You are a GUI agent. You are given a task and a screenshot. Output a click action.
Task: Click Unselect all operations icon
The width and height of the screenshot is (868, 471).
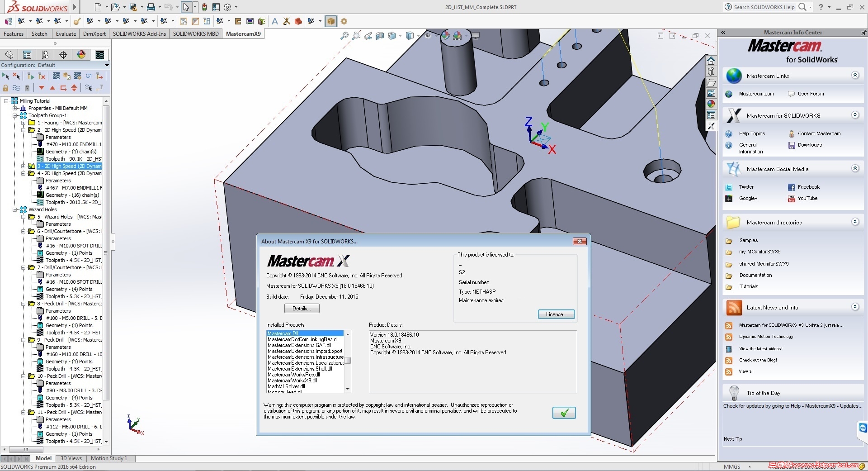pos(16,76)
